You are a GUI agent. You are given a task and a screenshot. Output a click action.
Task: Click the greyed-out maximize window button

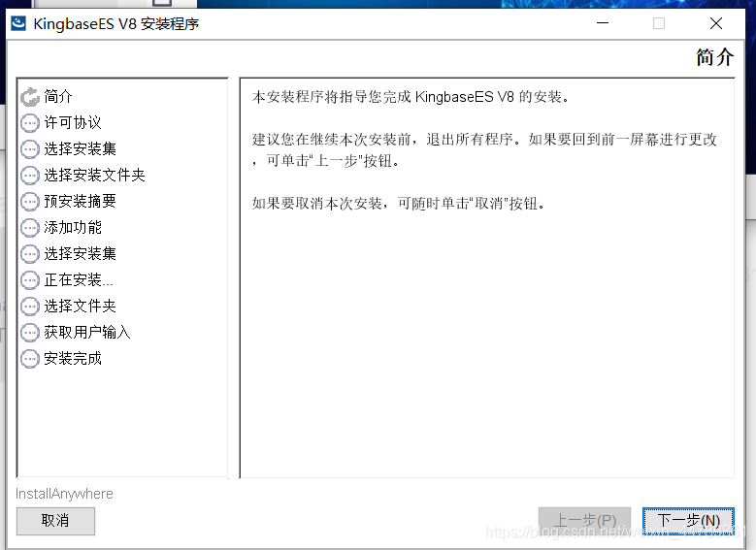659,23
